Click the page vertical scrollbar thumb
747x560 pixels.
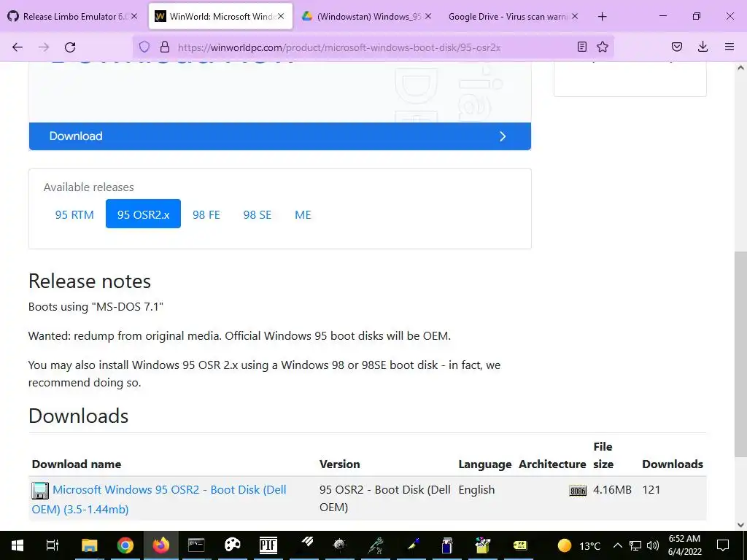(740, 354)
